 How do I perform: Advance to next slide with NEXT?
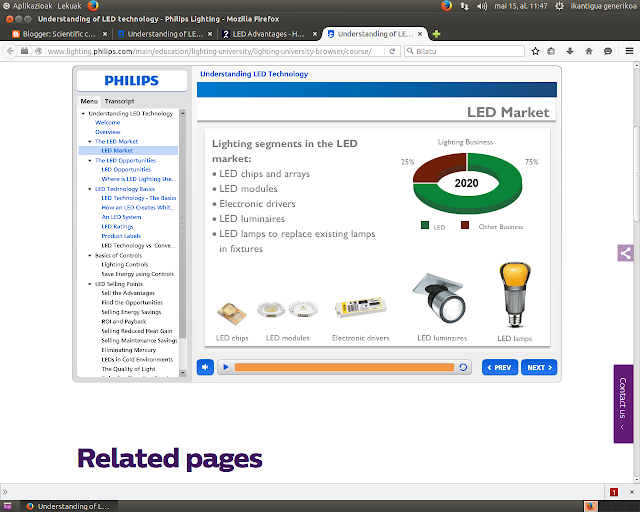pos(539,367)
